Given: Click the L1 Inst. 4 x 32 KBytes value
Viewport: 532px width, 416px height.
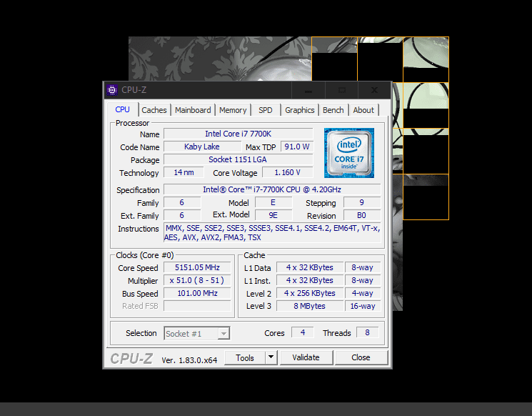Looking at the screenshot, I should coord(310,280).
